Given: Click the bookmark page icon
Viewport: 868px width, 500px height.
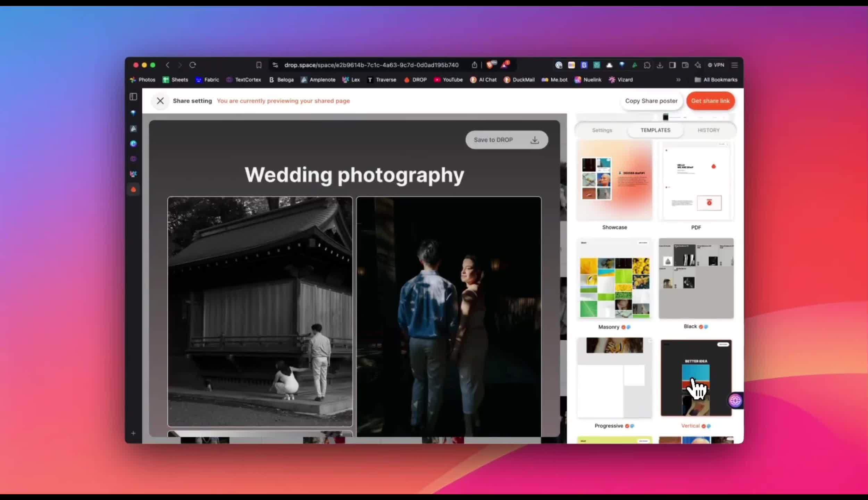Looking at the screenshot, I should coord(259,65).
